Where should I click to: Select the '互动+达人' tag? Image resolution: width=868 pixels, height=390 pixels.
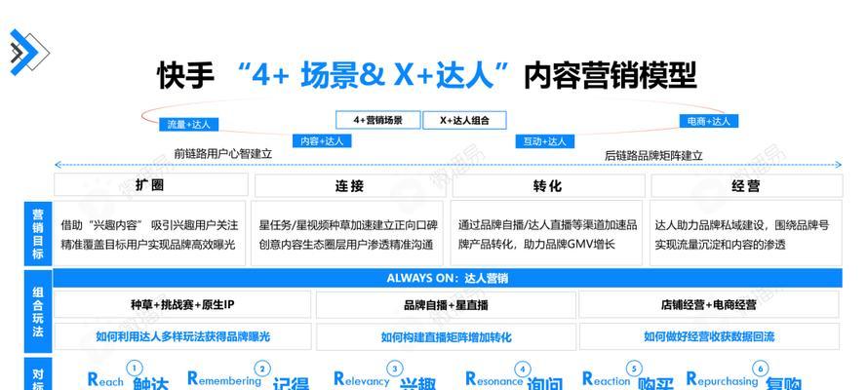tap(545, 141)
